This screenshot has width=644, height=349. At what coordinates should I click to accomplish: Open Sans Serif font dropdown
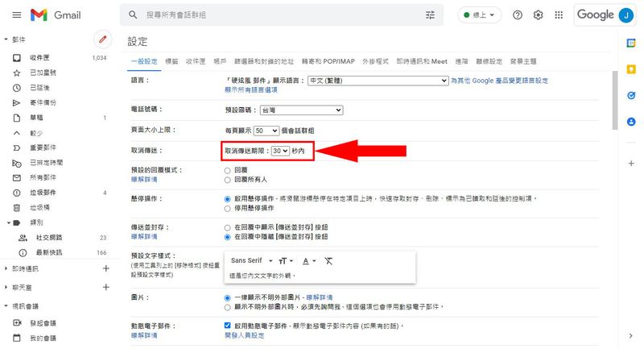[252, 260]
